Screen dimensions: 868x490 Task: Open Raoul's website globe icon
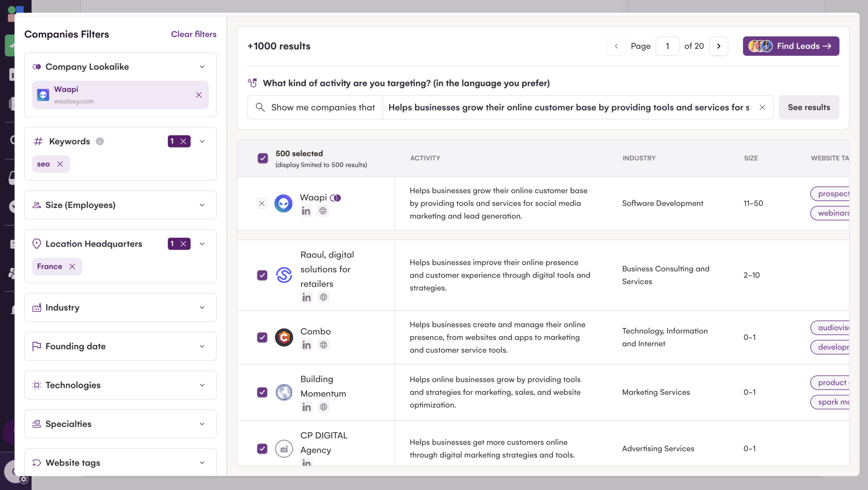coord(323,297)
